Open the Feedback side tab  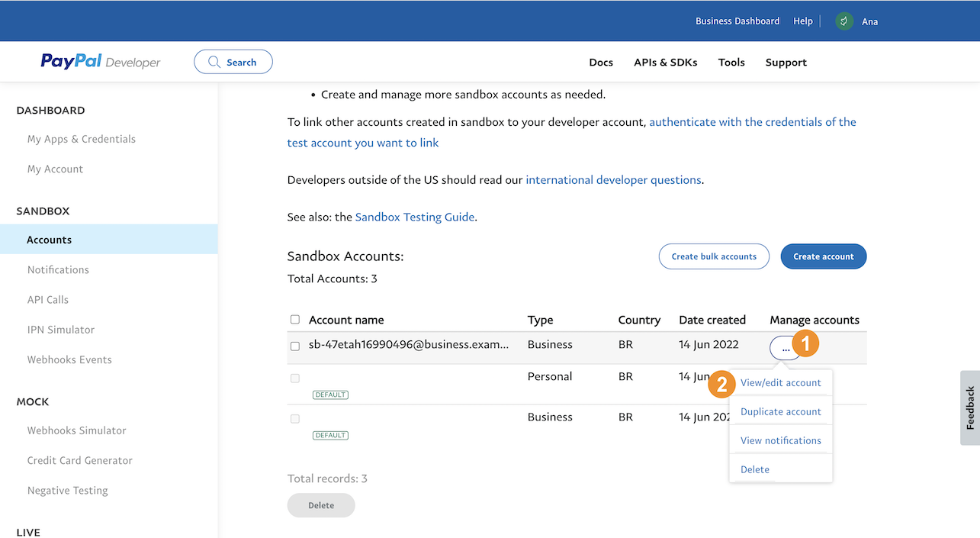point(970,408)
